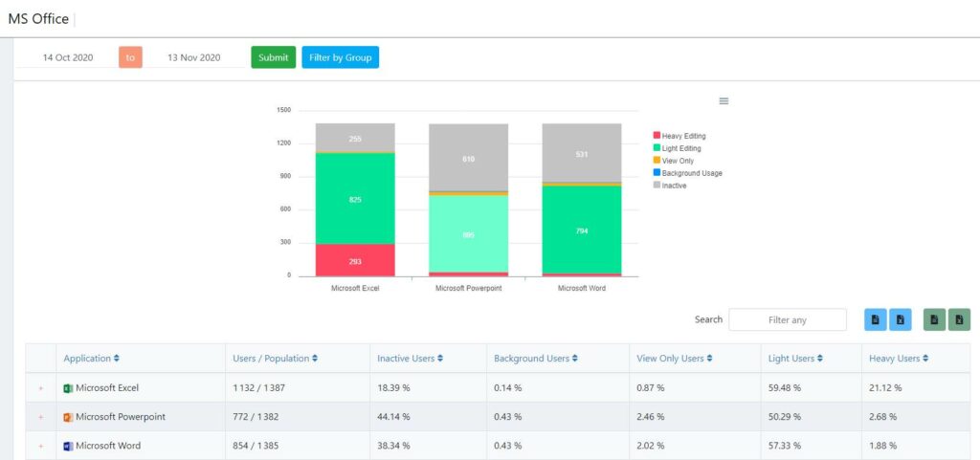The width and height of the screenshot is (980, 460).
Task: Click the red 293 Heavy Editing Excel bar segment
Action: click(355, 260)
